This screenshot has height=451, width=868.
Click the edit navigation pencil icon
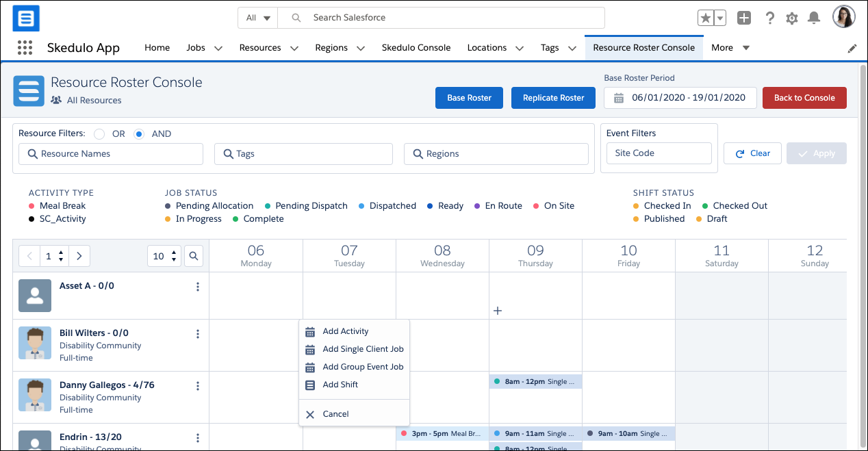point(852,49)
